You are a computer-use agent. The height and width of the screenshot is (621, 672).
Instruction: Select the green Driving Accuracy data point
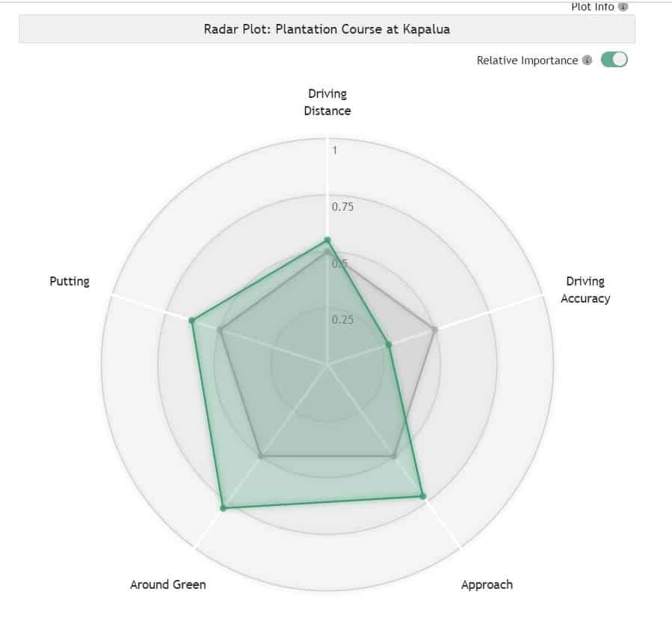(x=389, y=345)
